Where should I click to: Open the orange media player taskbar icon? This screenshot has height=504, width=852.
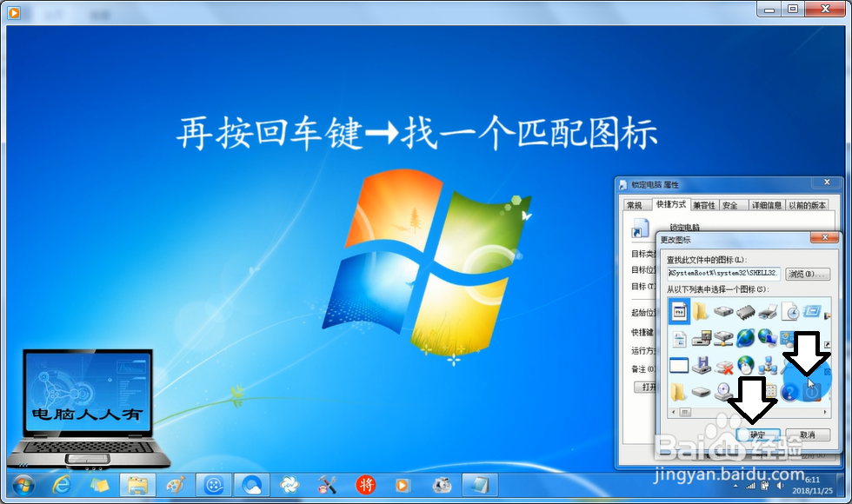(x=403, y=485)
